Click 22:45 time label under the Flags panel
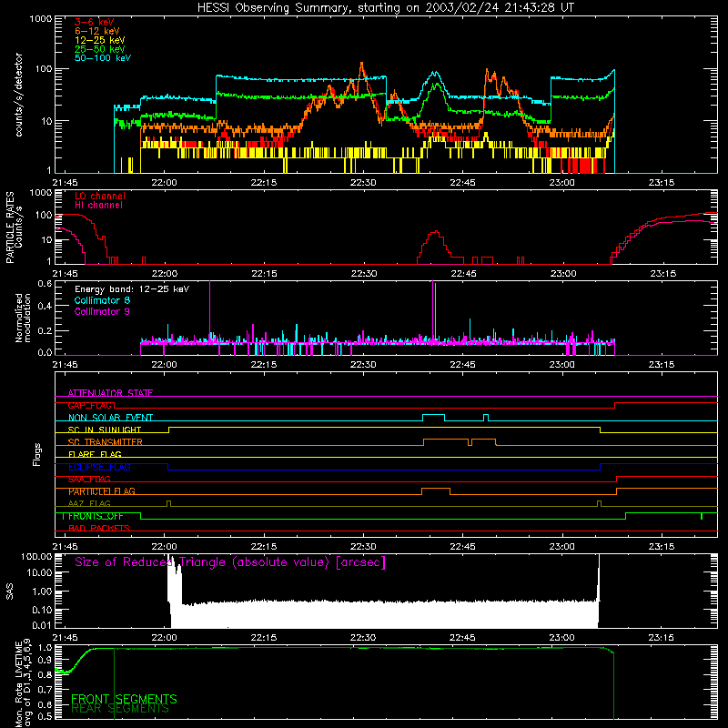The height and width of the screenshot is (728, 728). 462,547
